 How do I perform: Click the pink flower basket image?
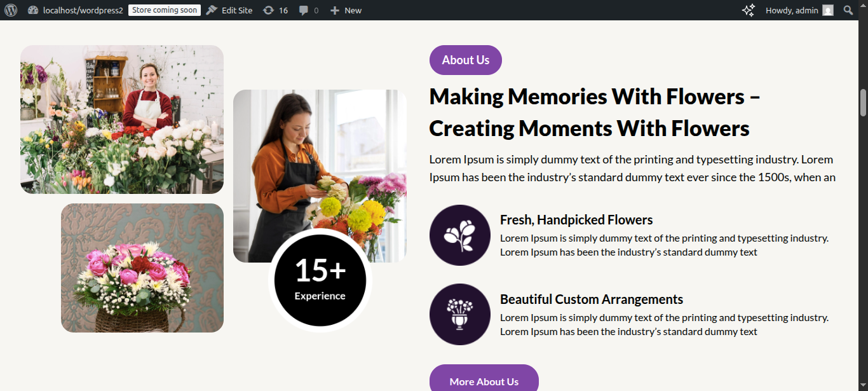(x=142, y=268)
